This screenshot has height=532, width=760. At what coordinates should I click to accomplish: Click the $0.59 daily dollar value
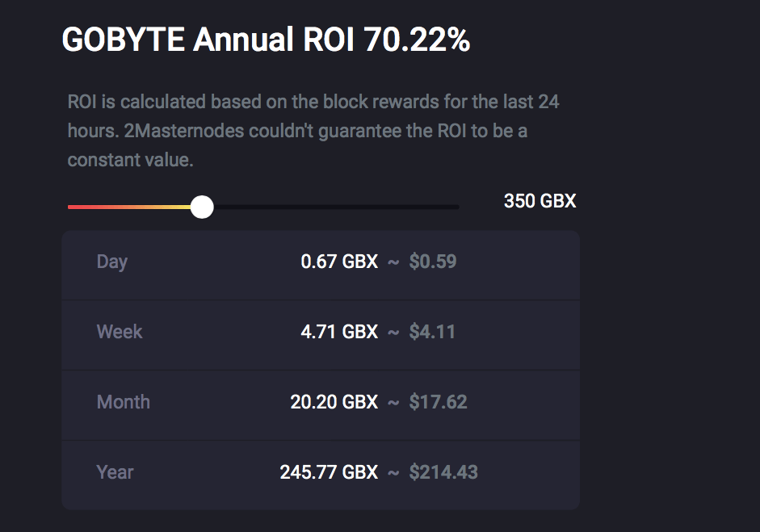coord(433,262)
